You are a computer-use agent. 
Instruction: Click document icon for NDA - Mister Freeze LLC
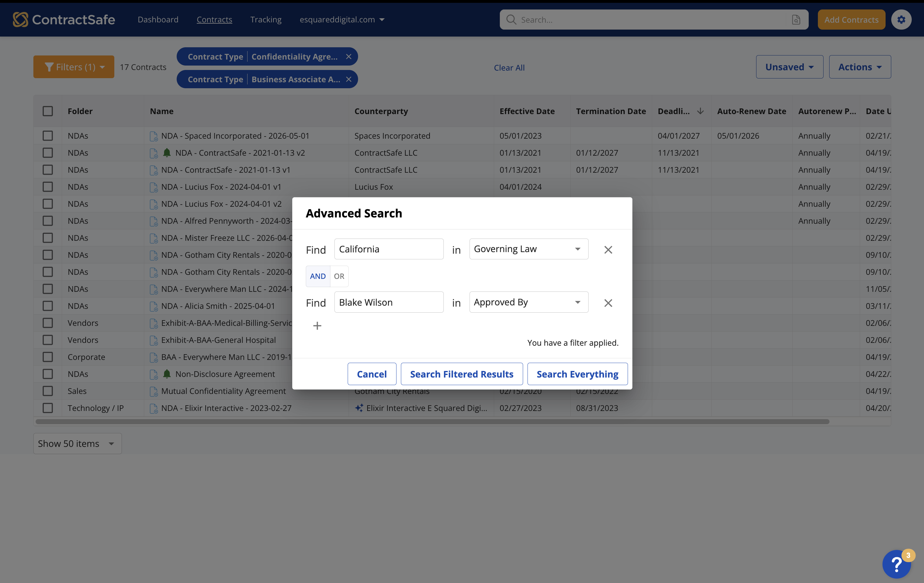153,238
